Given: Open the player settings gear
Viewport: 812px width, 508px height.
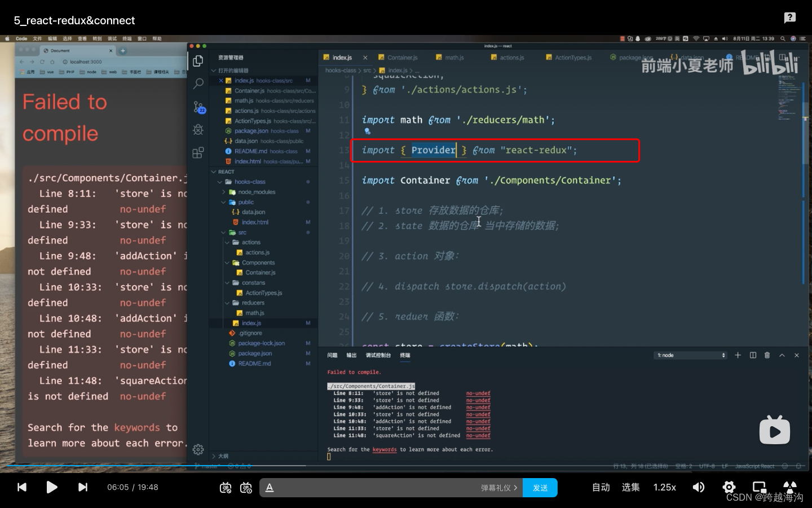Looking at the screenshot, I should click(729, 487).
